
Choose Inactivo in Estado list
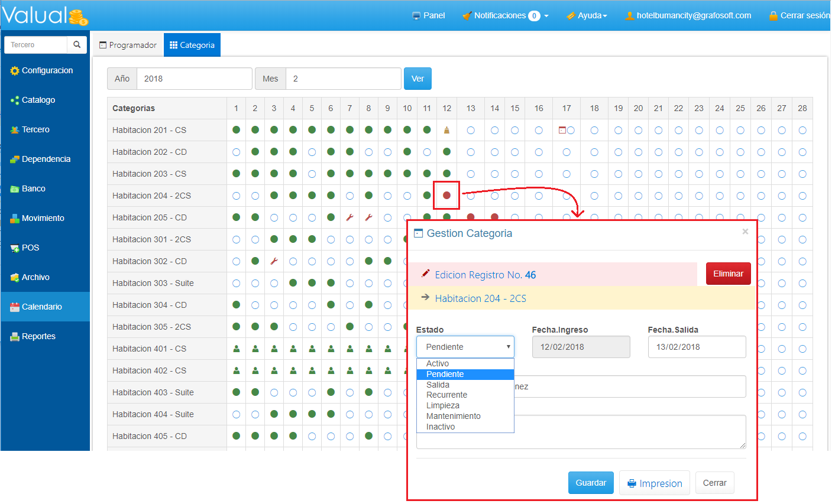pos(465,427)
